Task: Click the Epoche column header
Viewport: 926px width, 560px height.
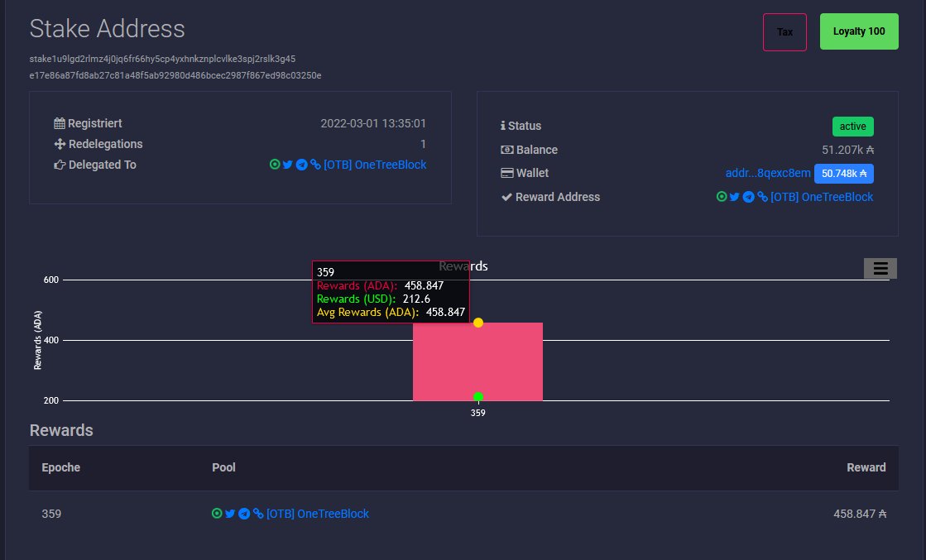Action: (x=61, y=467)
